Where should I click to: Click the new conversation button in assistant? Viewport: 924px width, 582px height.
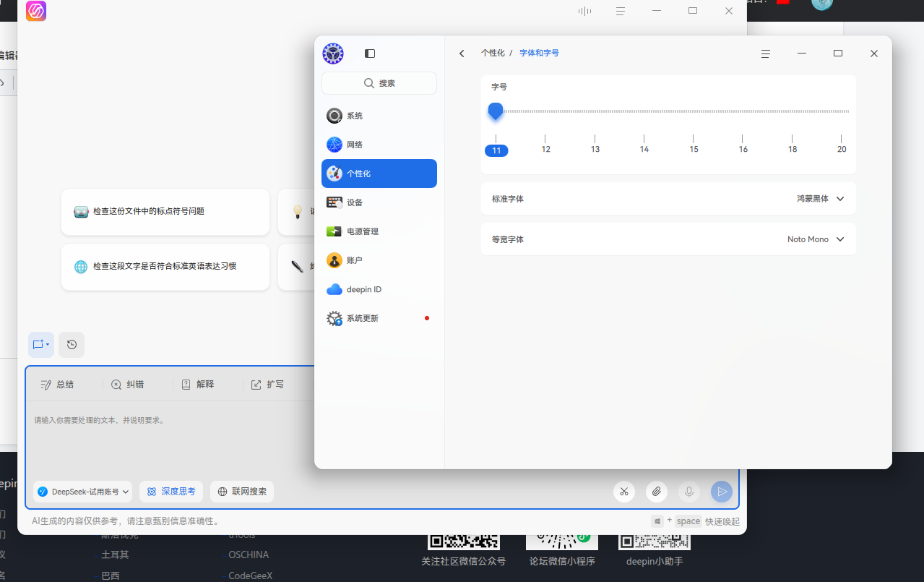coord(41,345)
